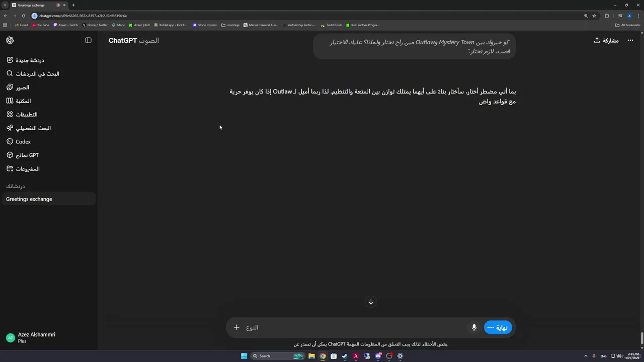
Task: Open the zoom magnifier icon in address bar
Action: (586, 16)
